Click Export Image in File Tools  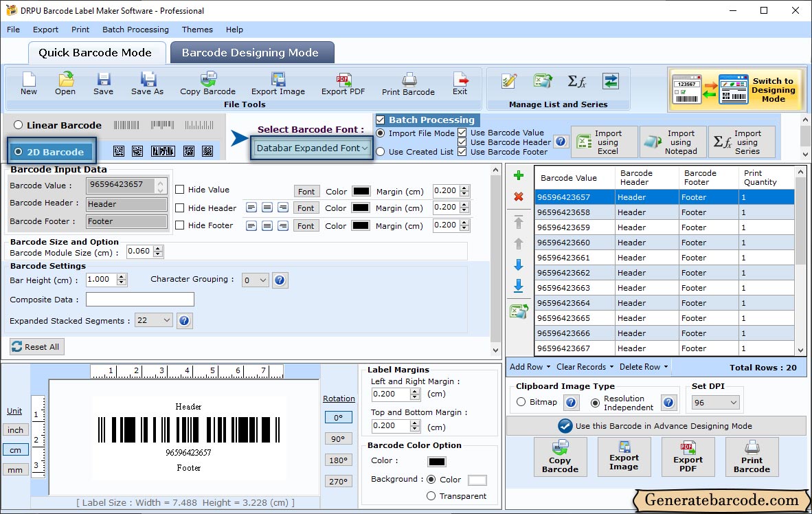[x=278, y=84]
